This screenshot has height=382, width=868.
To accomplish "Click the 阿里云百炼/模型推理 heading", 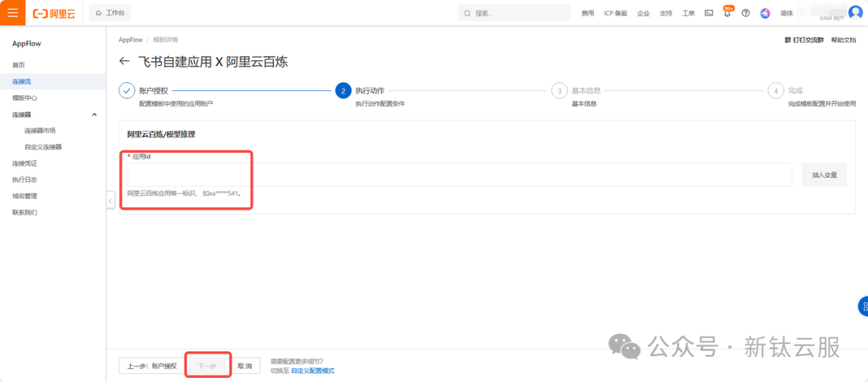I will [x=161, y=134].
